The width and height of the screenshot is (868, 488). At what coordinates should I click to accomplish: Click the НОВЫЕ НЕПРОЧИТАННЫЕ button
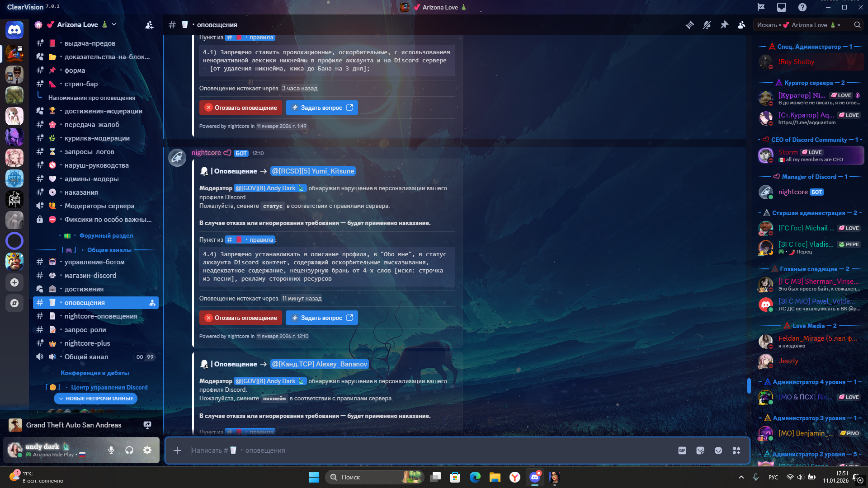tap(96, 399)
